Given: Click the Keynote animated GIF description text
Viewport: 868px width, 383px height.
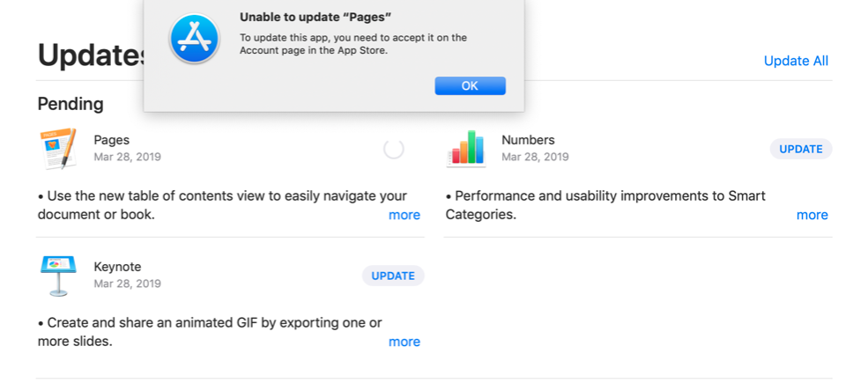Looking at the screenshot, I should (210, 332).
